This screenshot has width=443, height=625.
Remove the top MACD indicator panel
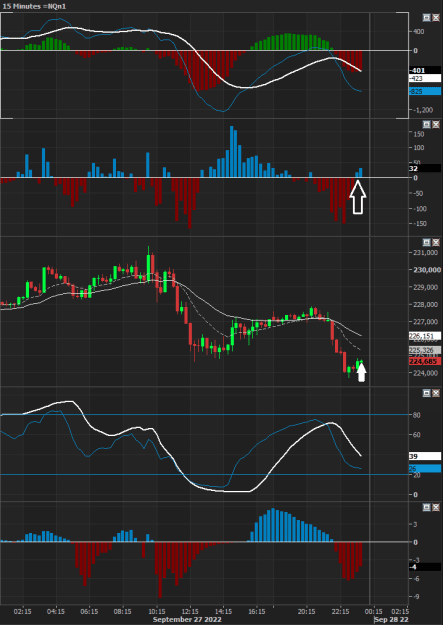pos(435,18)
